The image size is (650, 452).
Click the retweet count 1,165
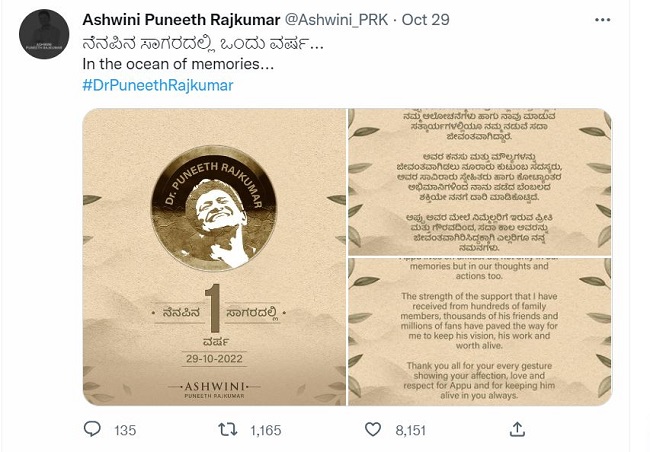[x=265, y=430]
